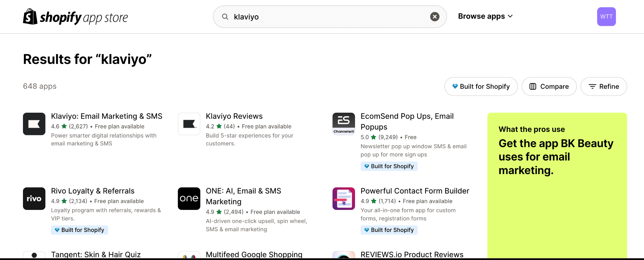Open Klaviyo Reviews app icon
The width and height of the screenshot is (644, 260).
189,124
